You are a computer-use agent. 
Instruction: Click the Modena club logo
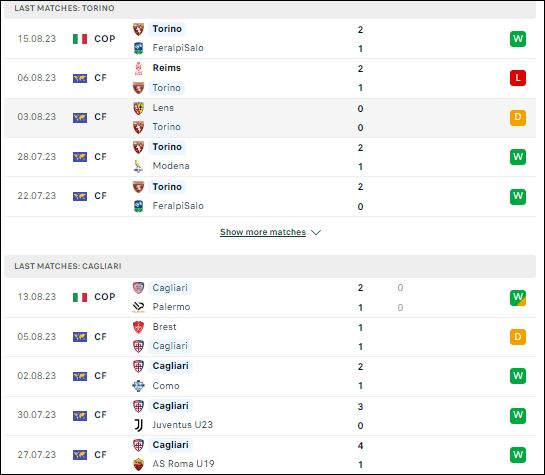pos(138,166)
